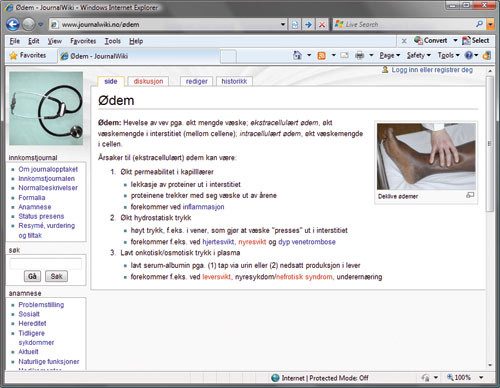Open the File menu
This screenshot has width=500, height=388.
pyautogui.click(x=14, y=41)
